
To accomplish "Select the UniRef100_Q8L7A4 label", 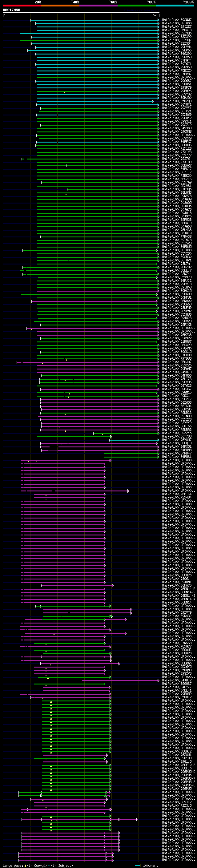I will click(177, 264).
